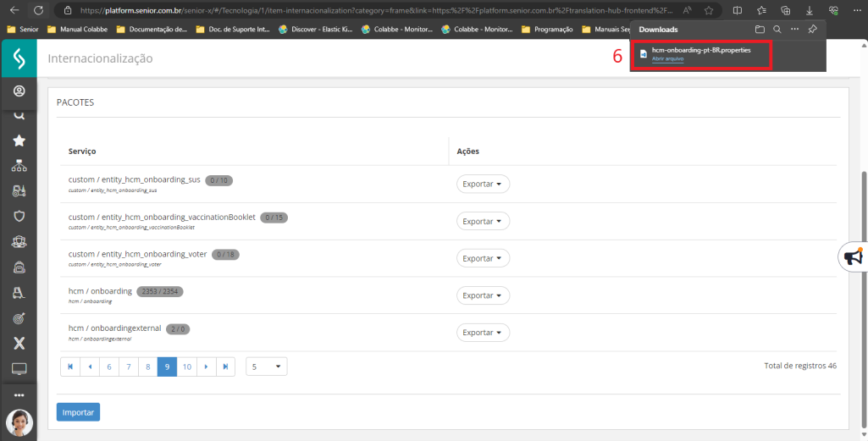Image resolution: width=868 pixels, height=441 pixels.
Task: Click the browser address bar URL
Action: pyautogui.click(x=377, y=10)
